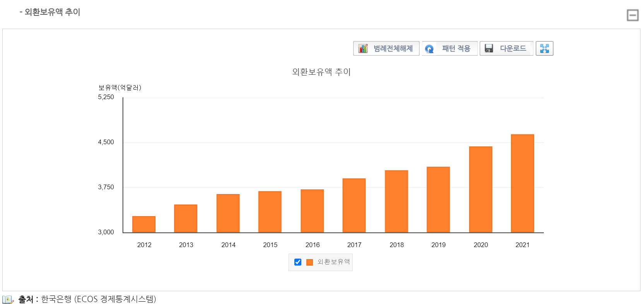Click the orange 외환보유액 legend swatch

coord(309,262)
